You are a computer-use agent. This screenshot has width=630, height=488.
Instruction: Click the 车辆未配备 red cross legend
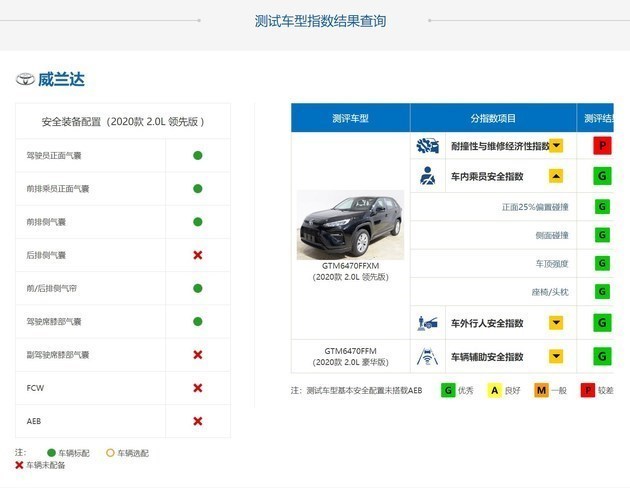click(x=19, y=465)
